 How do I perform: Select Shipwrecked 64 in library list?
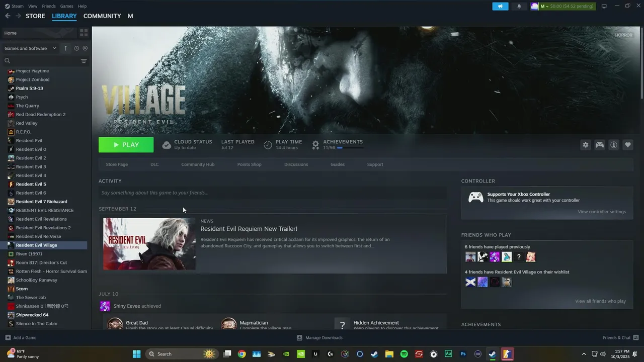pyautogui.click(x=32, y=315)
